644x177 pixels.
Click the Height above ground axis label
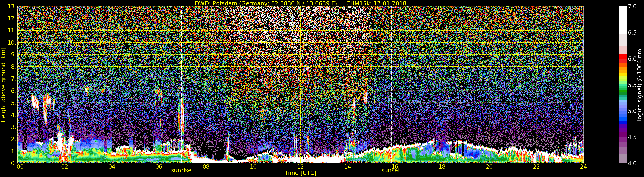point(3,85)
